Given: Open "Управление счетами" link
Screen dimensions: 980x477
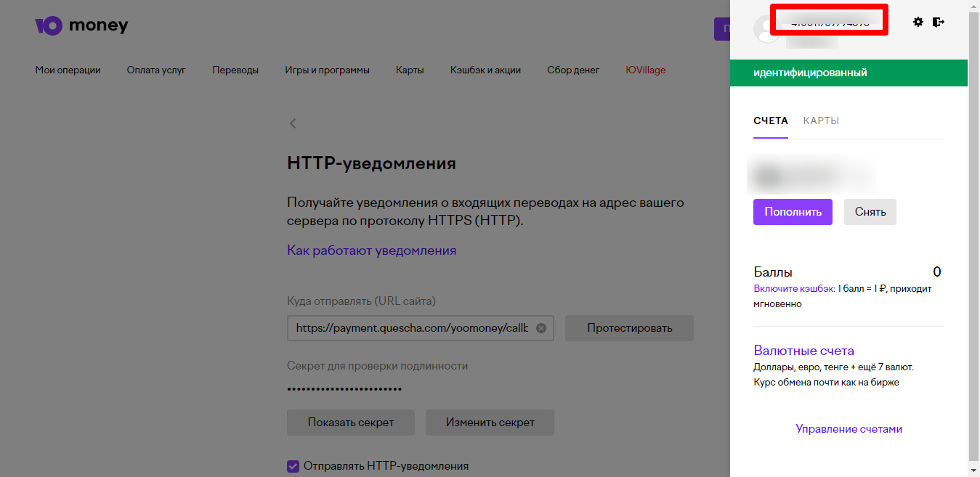Looking at the screenshot, I should click(849, 429).
